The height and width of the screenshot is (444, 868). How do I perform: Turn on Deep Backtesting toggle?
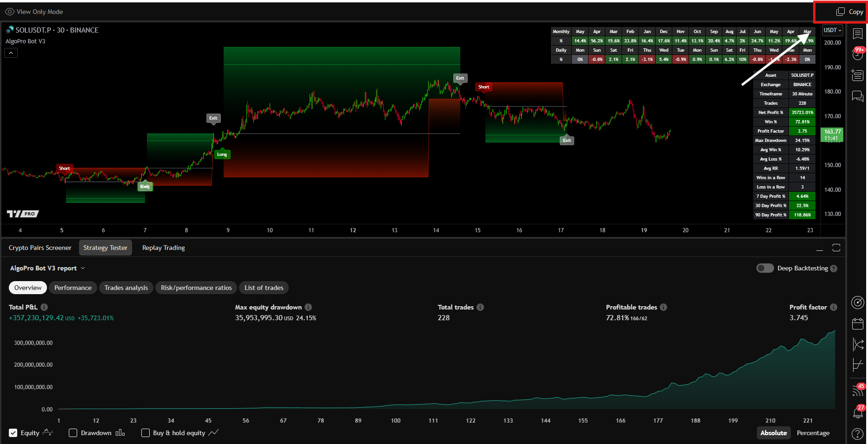pos(765,268)
